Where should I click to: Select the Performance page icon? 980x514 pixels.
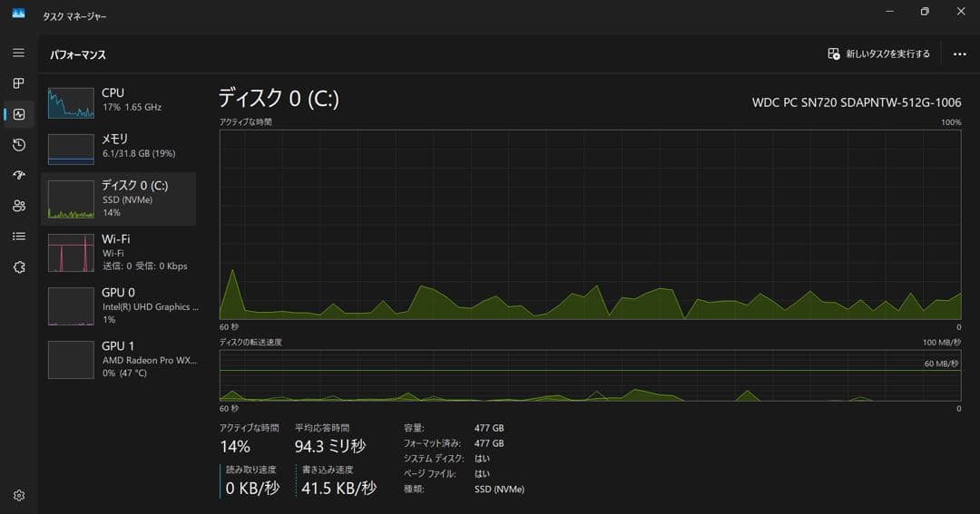tap(18, 114)
